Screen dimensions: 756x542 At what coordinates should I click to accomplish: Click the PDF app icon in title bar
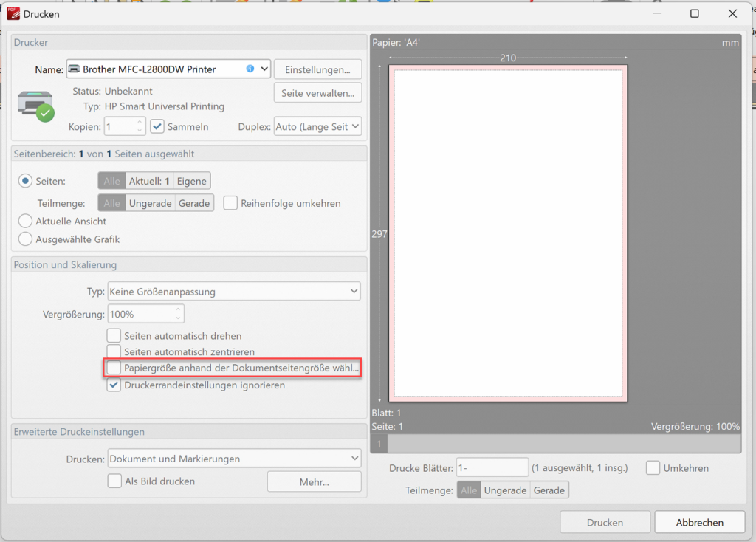pos(13,13)
